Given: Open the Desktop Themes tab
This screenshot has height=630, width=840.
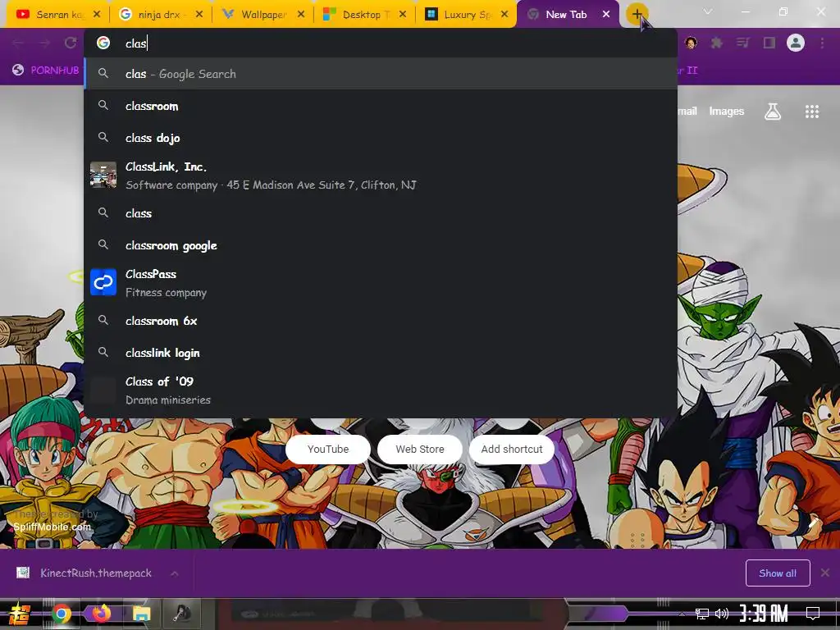Looking at the screenshot, I should click(x=364, y=15).
